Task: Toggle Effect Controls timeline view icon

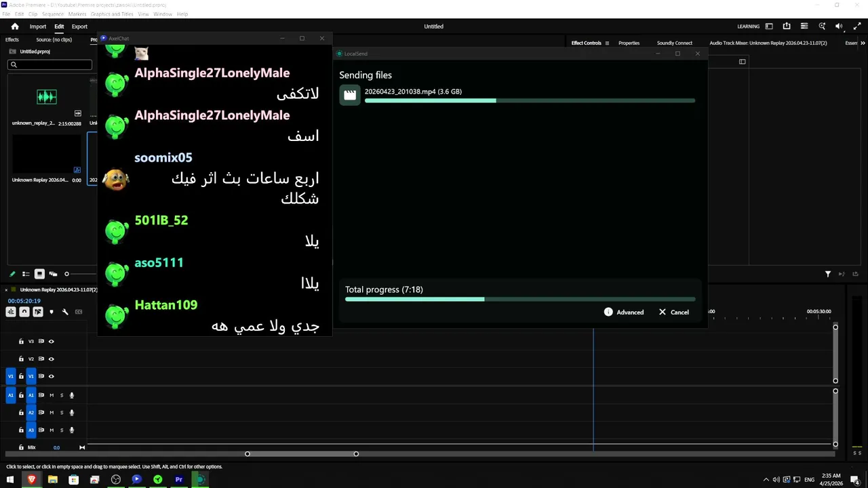Action: pyautogui.click(x=743, y=62)
